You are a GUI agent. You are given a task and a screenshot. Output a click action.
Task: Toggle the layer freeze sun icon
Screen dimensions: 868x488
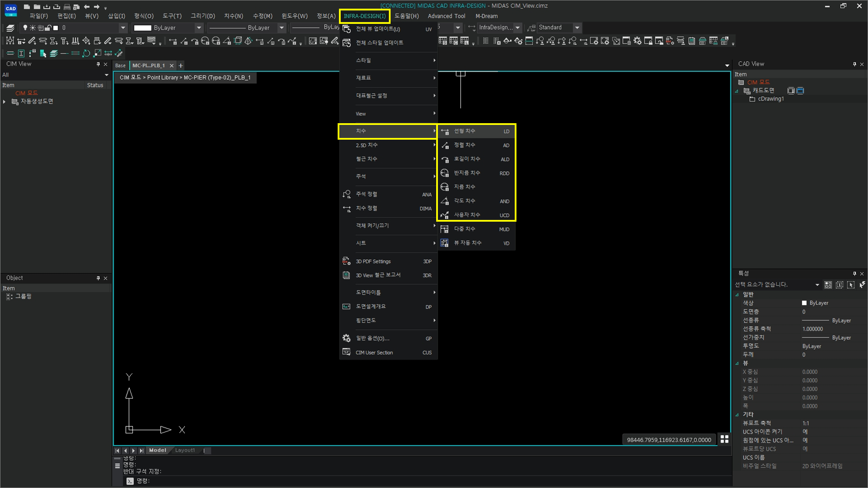pos(33,28)
